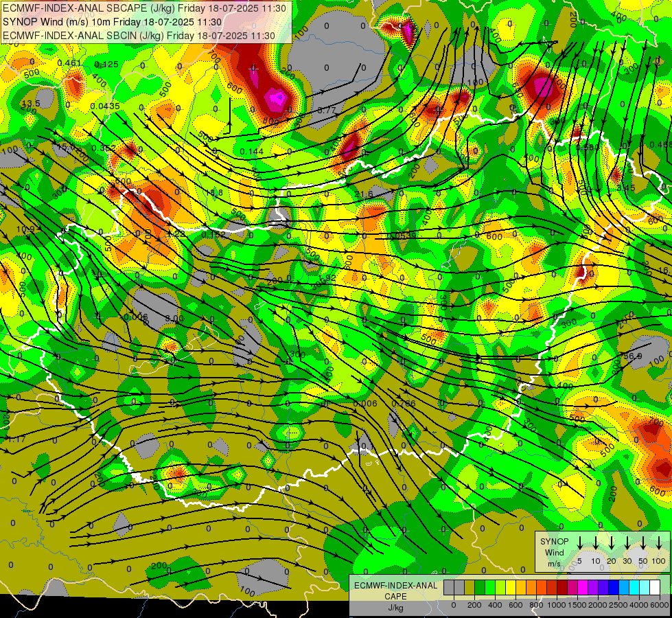
Task: Click the 30 m/s wind arrow in legend
Action: (627, 543)
